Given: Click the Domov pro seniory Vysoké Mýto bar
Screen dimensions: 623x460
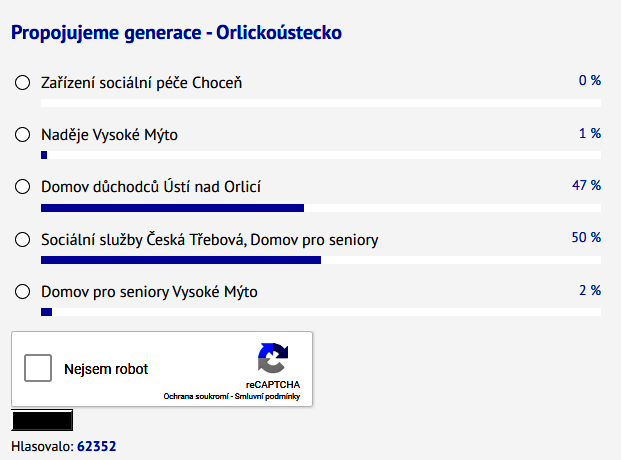Looking at the screenshot, I should point(321,312).
